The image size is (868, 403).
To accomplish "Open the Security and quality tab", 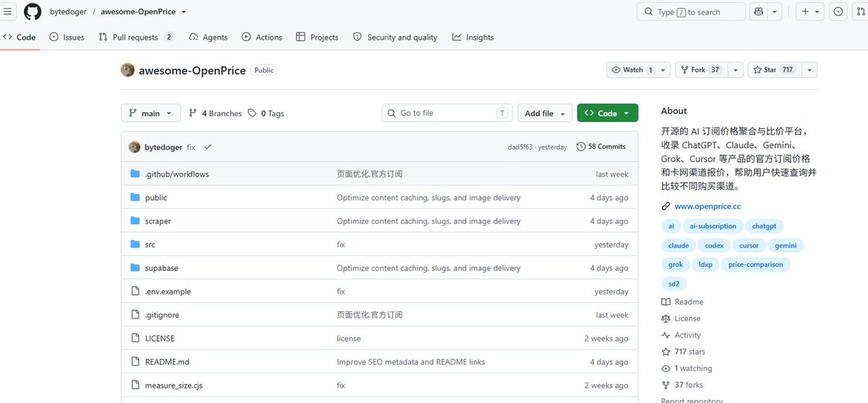I will click(x=395, y=38).
